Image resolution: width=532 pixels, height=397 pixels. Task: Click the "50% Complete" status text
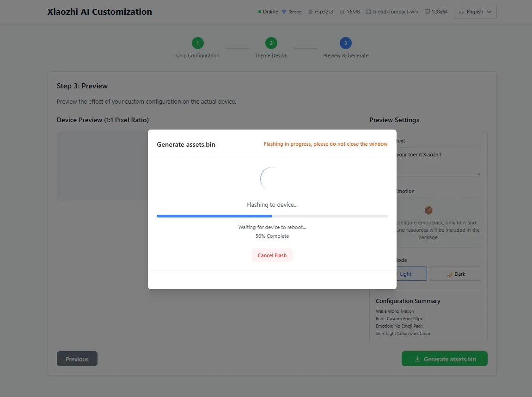click(x=272, y=236)
